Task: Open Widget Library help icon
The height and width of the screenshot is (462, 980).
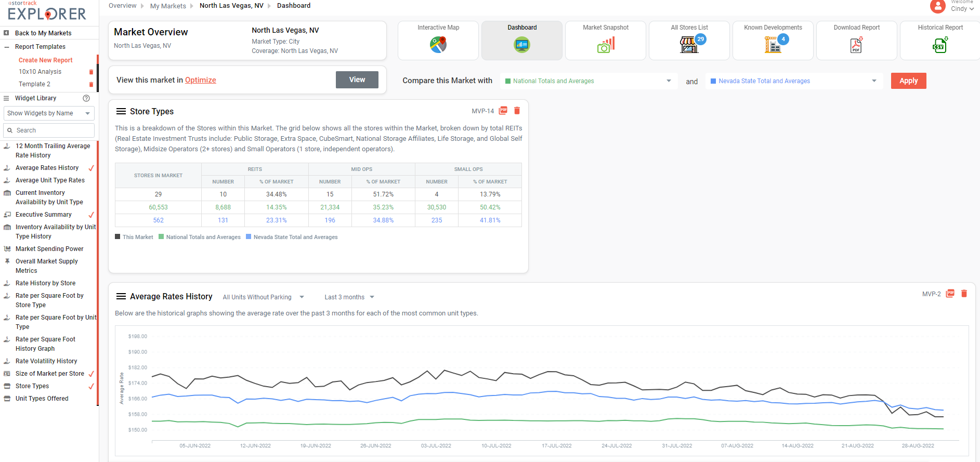Action: [86, 98]
